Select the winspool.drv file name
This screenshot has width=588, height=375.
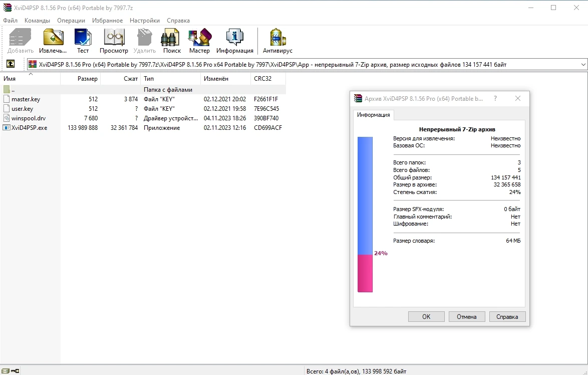pyautogui.click(x=29, y=118)
